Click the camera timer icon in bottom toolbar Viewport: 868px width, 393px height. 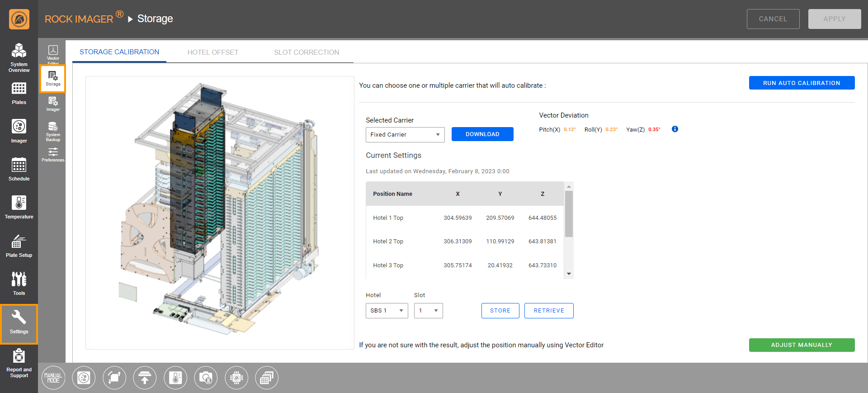click(x=206, y=378)
